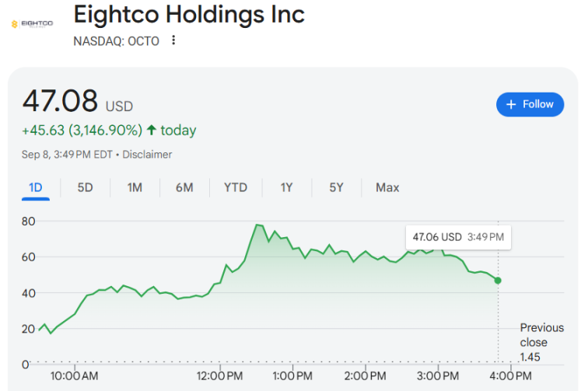
Task: Click the green dot at 3:49 PM
Action: [498, 280]
